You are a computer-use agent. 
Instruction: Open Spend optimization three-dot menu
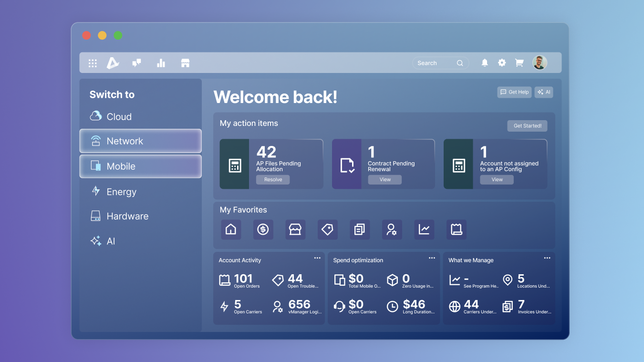pos(432,258)
